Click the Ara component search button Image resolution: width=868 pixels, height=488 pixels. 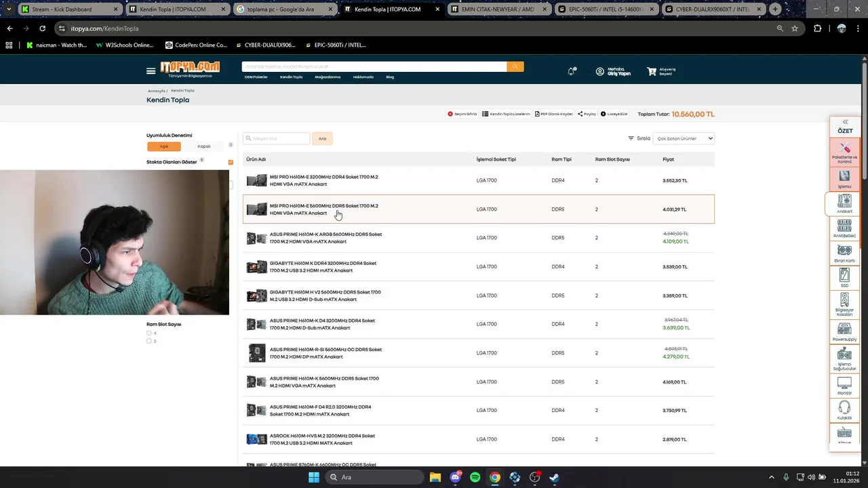click(x=322, y=138)
